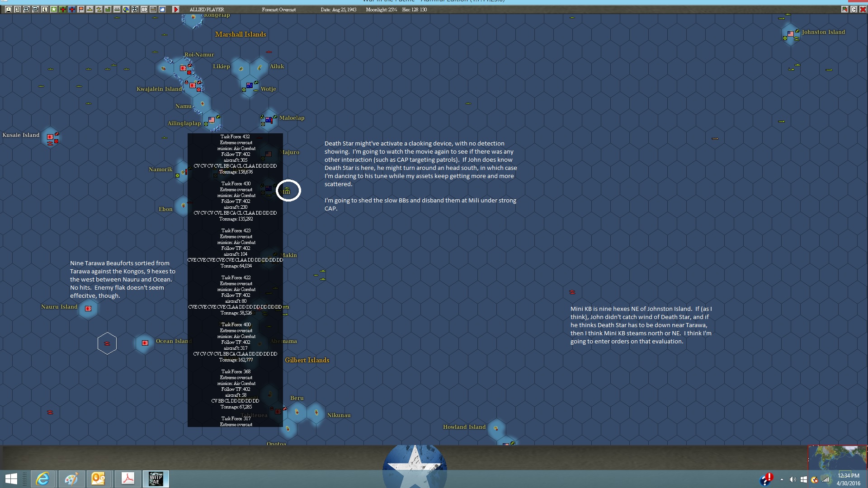Click the single yellow ship toolbar icon
This screenshot has height=488, width=868.
coord(90,9)
